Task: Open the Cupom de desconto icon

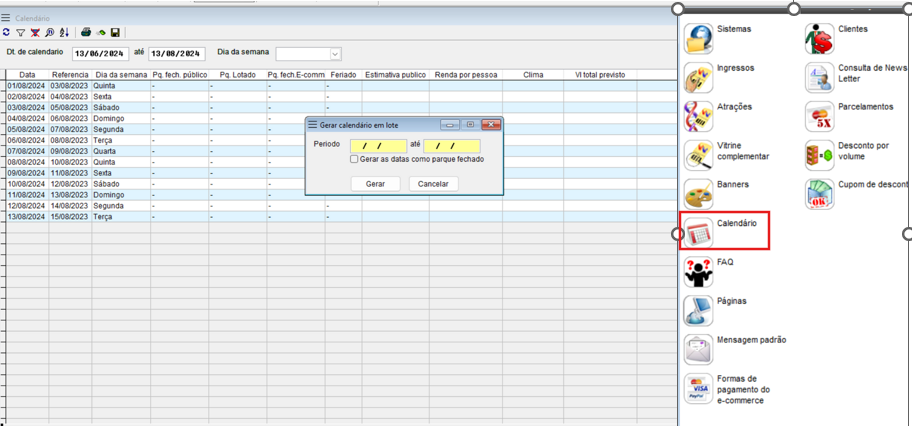Action: (820, 194)
